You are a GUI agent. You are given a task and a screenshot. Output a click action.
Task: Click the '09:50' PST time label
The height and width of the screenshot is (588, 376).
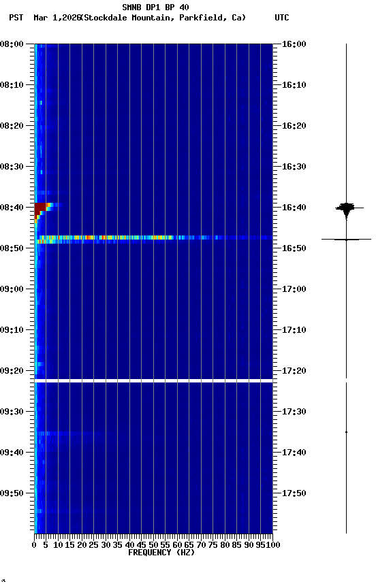point(12,493)
